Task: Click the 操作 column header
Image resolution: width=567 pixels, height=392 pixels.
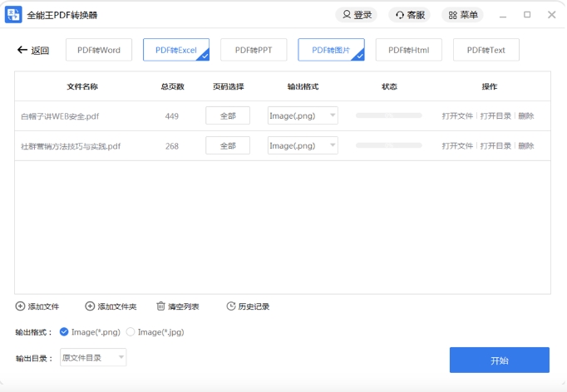Action: tap(490, 86)
